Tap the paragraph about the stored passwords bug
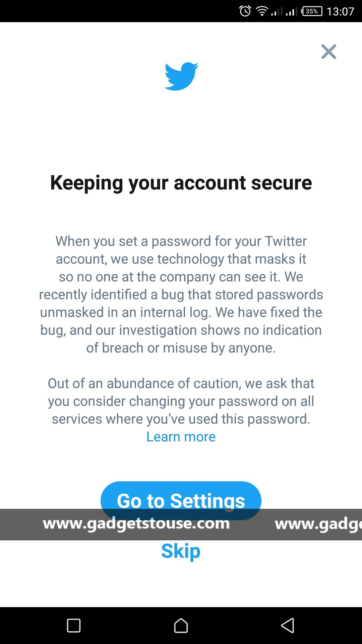The image size is (362, 644). 181,294
